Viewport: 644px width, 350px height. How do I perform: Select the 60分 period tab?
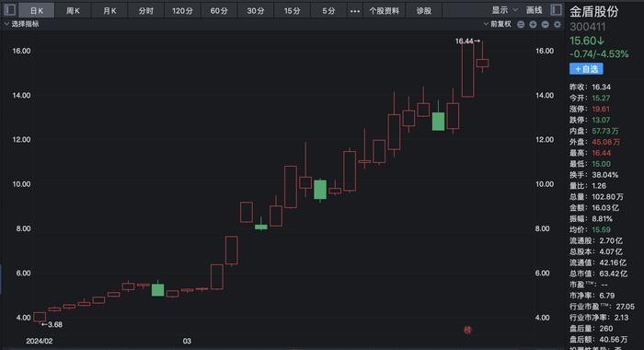pos(219,11)
